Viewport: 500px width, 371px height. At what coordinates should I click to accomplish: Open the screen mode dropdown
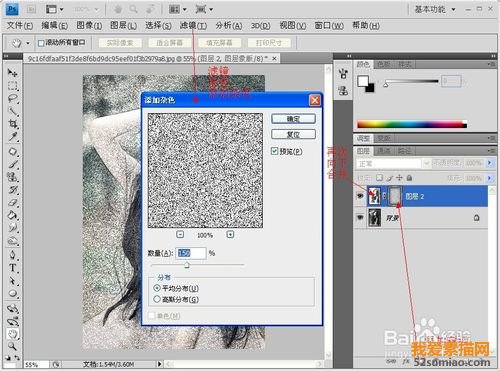(x=204, y=9)
